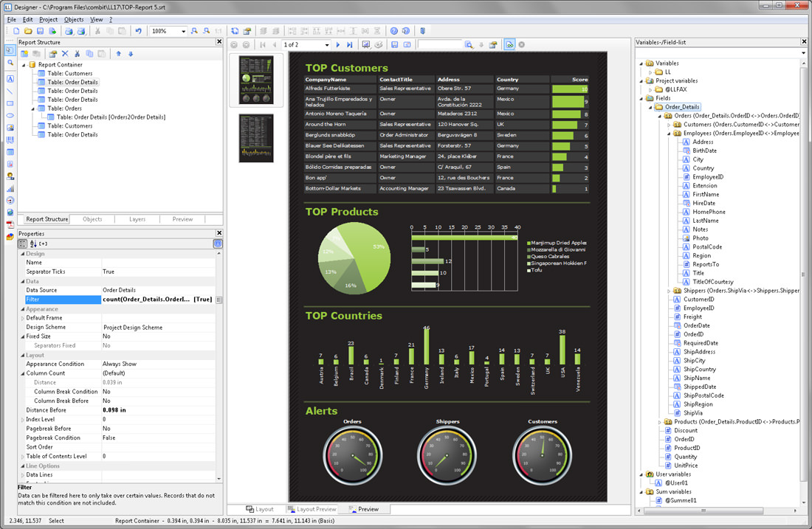
Task: Toggle categorized view in Properties panel
Action: (x=23, y=243)
